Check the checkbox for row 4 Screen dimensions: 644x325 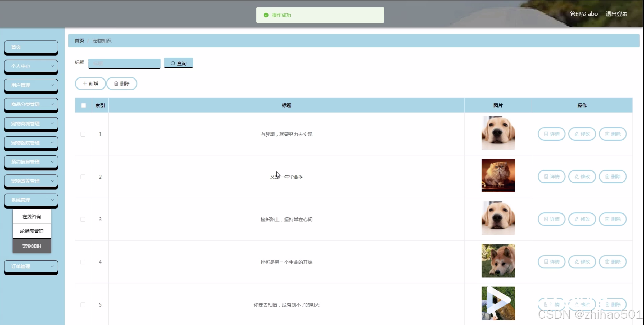tap(83, 262)
